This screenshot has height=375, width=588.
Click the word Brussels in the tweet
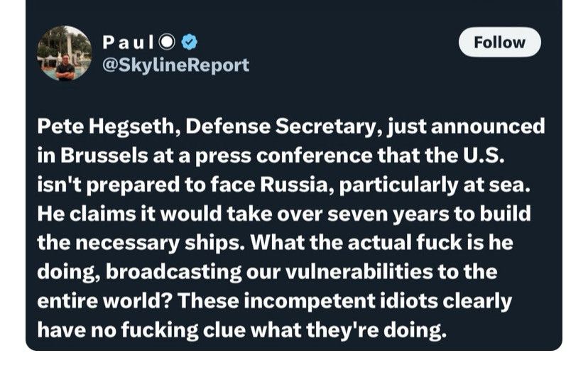pos(104,156)
